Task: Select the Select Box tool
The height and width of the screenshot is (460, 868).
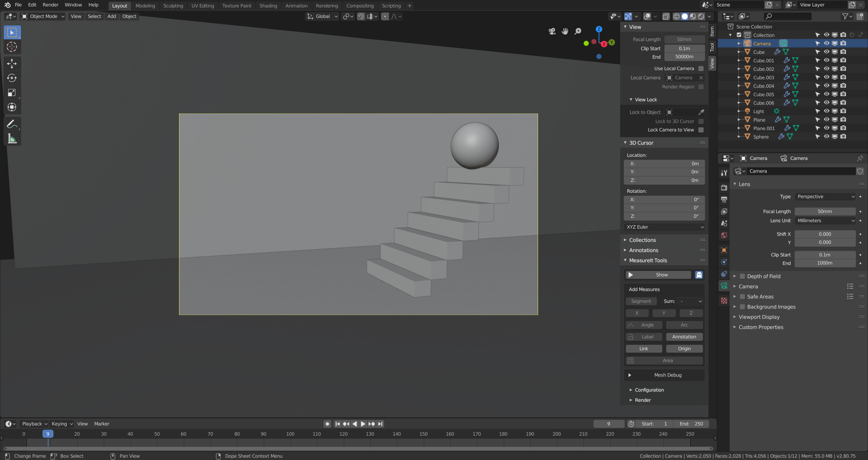Action: 12,33
